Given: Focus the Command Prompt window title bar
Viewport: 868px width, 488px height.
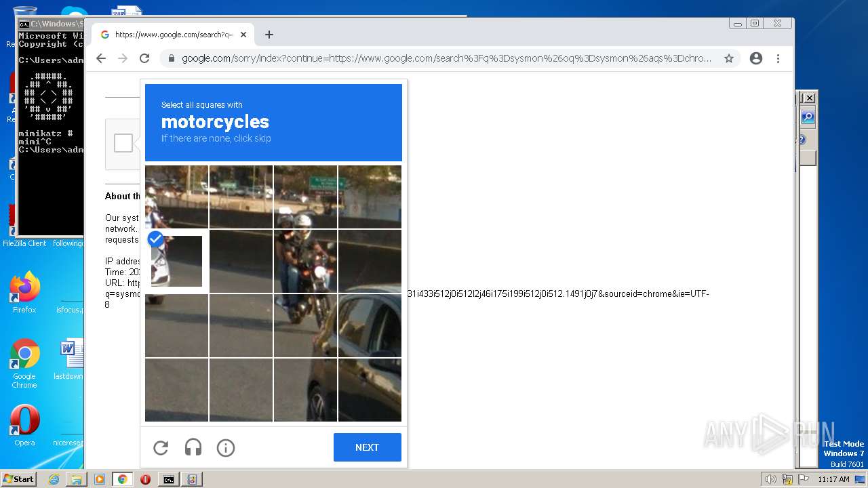Looking at the screenshot, I should coord(52,24).
